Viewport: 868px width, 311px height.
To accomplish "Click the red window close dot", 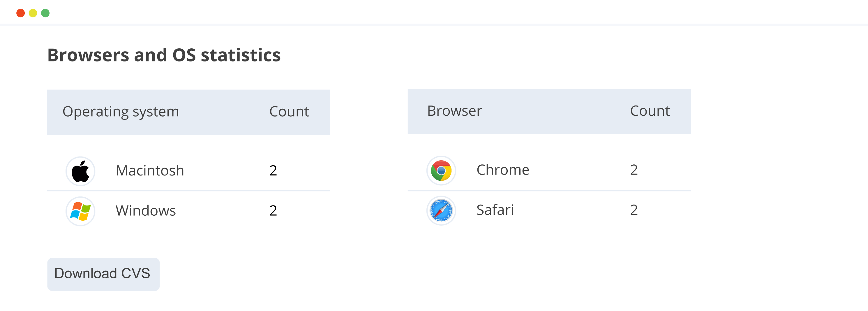I will coord(21,13).
